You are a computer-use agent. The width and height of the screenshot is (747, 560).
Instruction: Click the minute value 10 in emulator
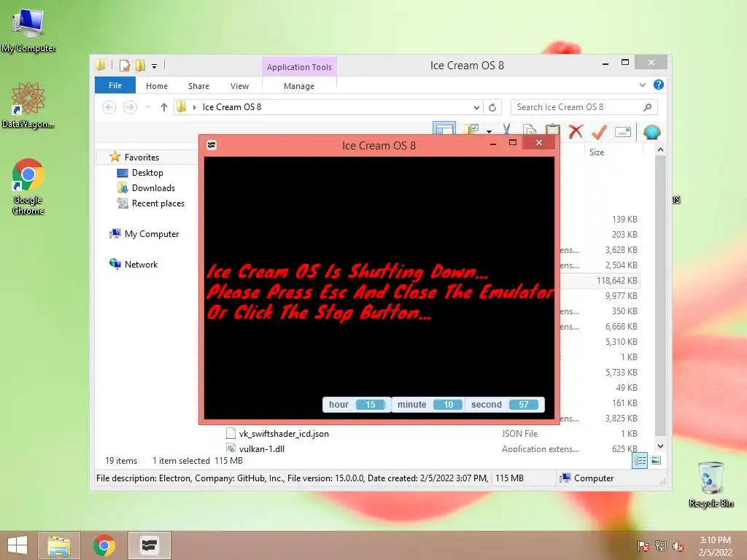tap(449, 404)
